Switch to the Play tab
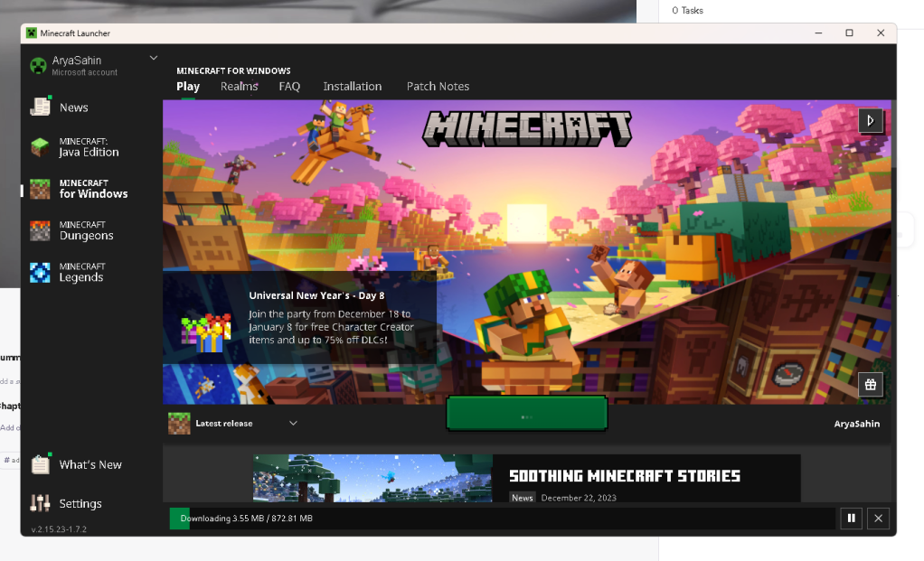Image resolution: width=924 pixels, height=561 pixels. [188, 87]
